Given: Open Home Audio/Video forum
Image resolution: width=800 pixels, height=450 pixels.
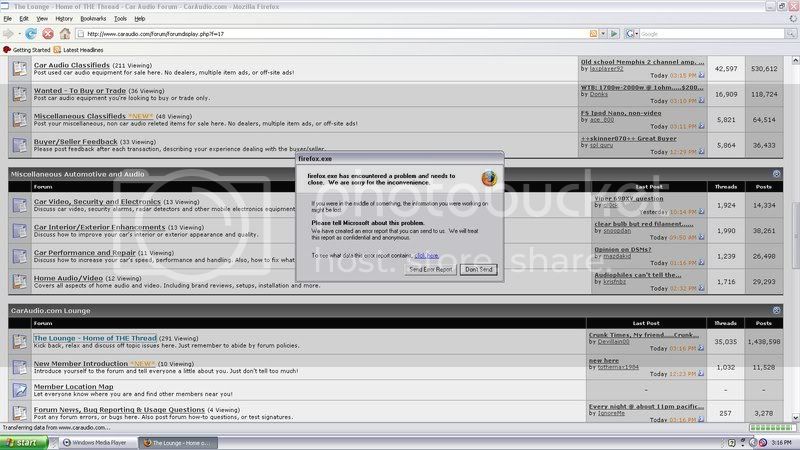Looking at the screenshot, I should (68, 279).
